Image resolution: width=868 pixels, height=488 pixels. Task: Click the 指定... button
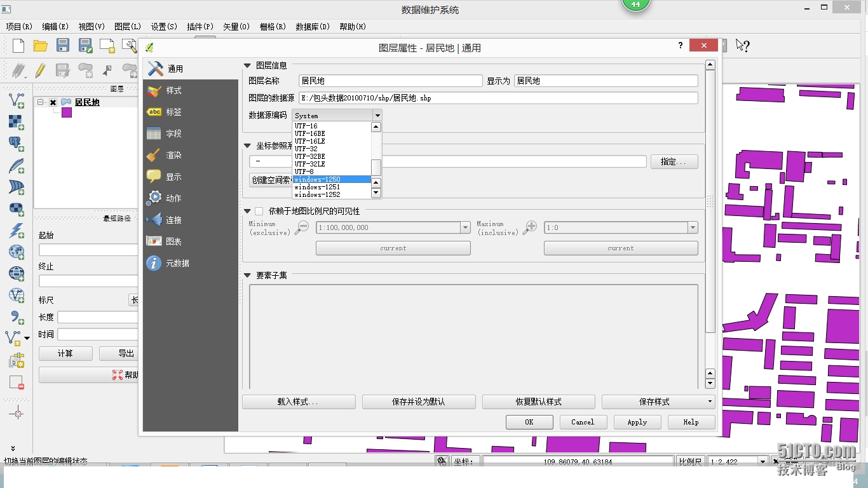674,161
